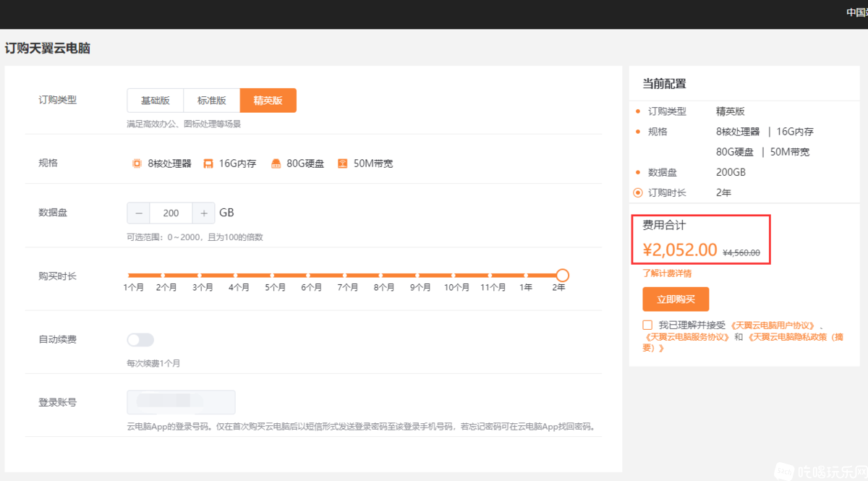Screen dimensions: 868x481
Task: Select the 精英版 subscription type
Action: (x=268, y=101)
